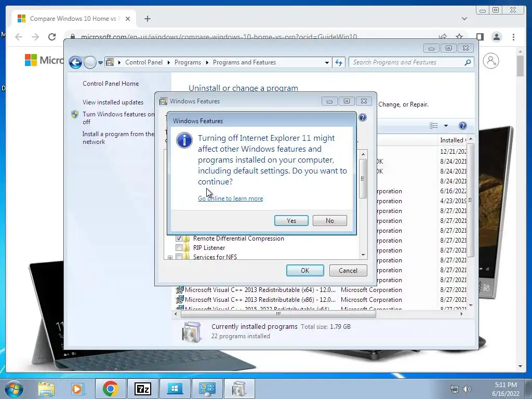Open Turn Windows features on or off
The height and width of the screenshot is (399, 532).
(118, 118)
